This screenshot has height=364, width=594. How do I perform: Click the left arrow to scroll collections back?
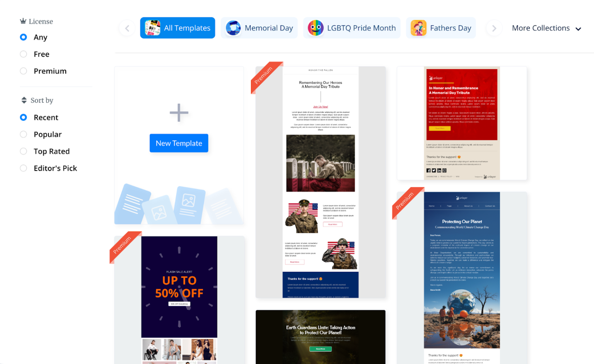(x=127, y=28)
